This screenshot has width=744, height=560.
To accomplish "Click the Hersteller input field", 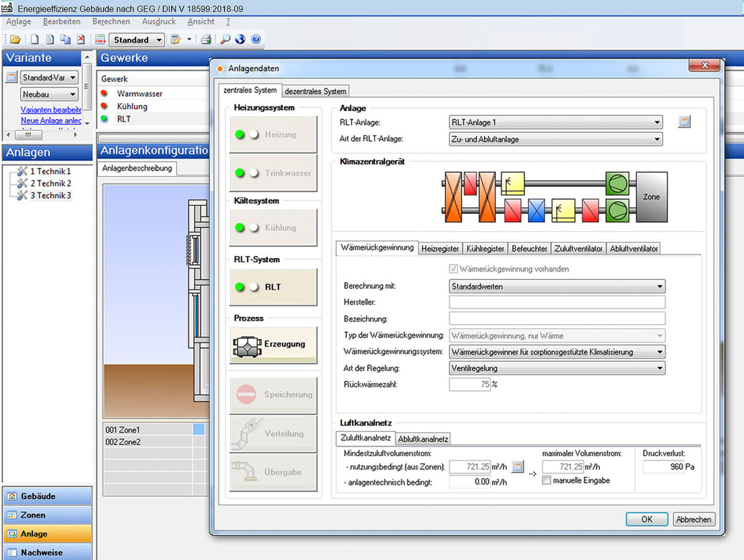I will (x=557, y=302).
